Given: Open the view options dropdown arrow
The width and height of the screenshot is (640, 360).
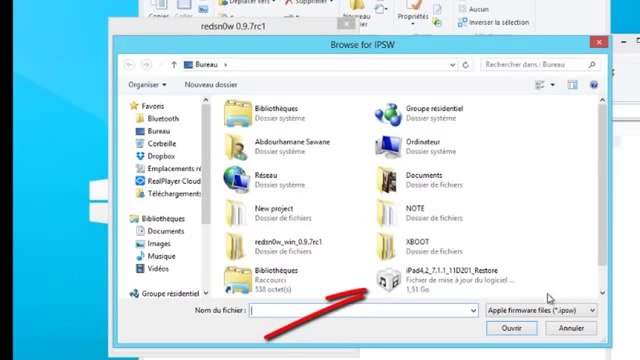Looking at the screenshot, I should tap(552, 85).
